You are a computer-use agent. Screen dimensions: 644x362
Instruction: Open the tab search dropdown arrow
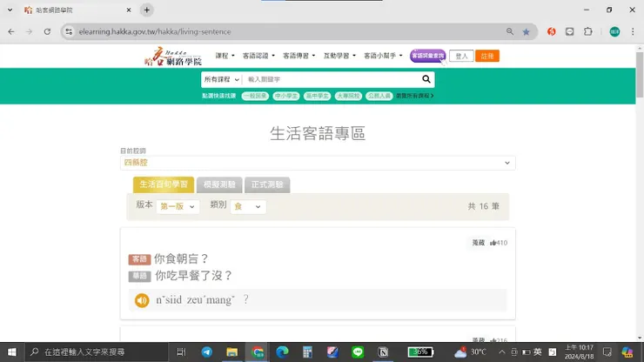pos(10,10)
